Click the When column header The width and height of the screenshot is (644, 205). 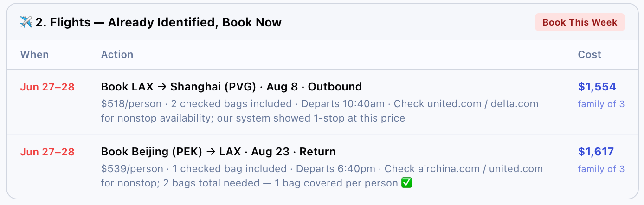point(34,54)
